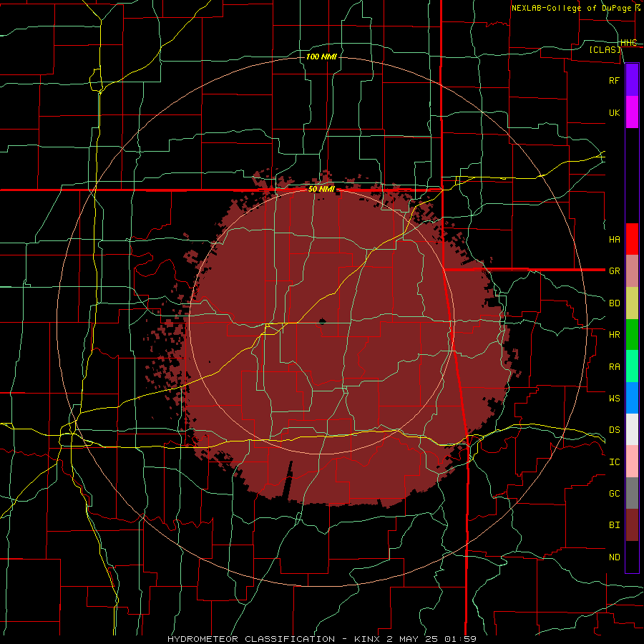Click the 50 NMI range ring label
The height and width of the screenshot is (644, 644).
point(321,189)
